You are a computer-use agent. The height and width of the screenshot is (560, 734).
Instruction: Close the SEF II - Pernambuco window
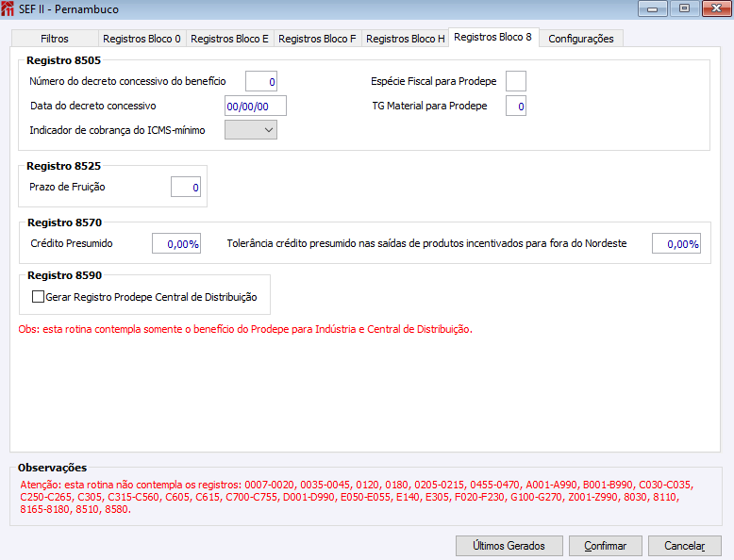[x=717, y=8]
